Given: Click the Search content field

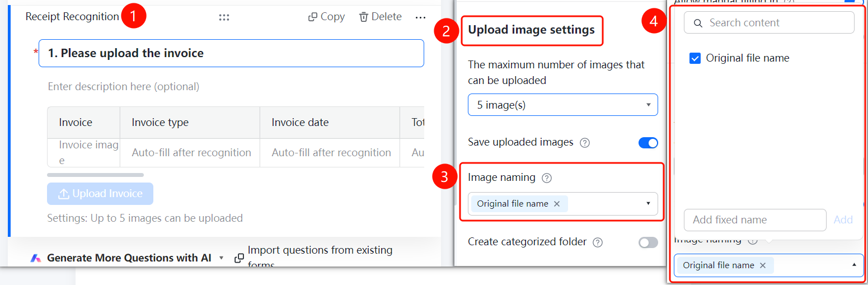Looking at the screenshot, I should pyautogui.click(x=769, y=23).
